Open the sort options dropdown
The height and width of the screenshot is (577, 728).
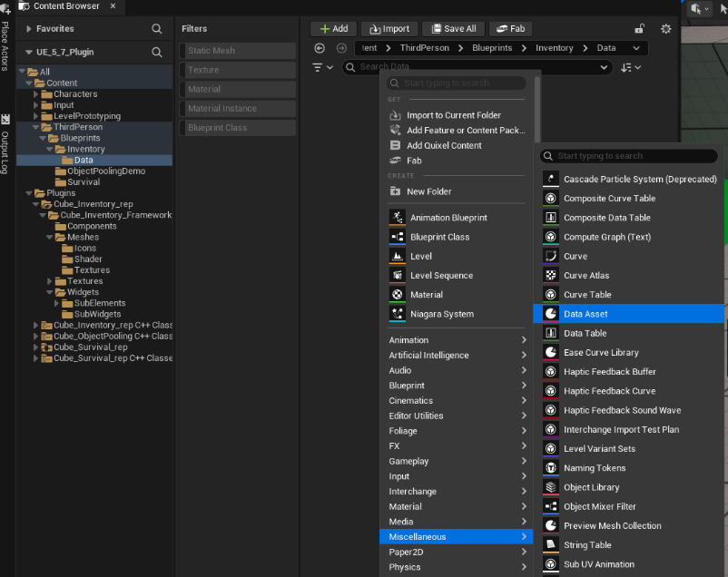point(631,67)
